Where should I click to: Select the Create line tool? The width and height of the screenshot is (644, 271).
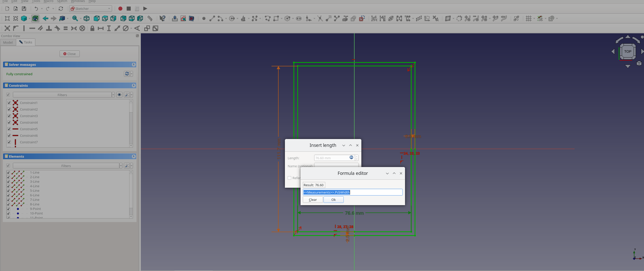(x=212, y=18)
